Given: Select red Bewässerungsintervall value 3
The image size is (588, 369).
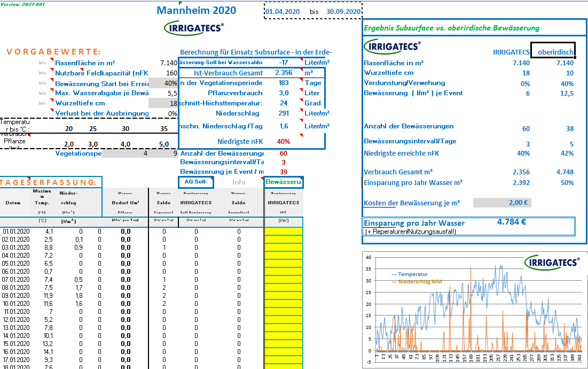Looking at the screenshot, I should click(x=284, y=162).
